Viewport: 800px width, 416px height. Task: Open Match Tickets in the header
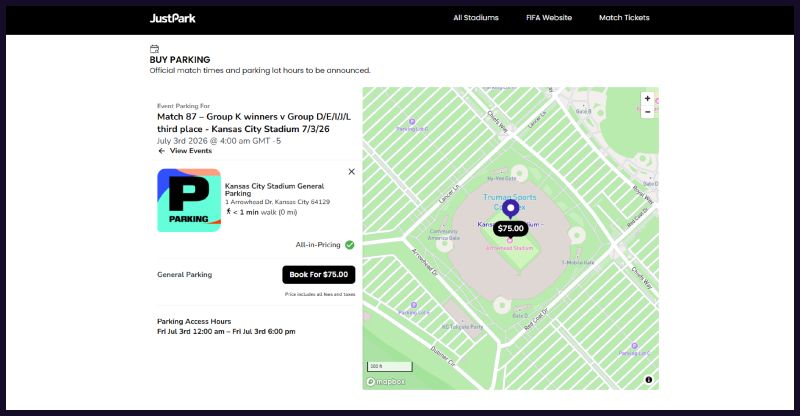click(623, 18)
